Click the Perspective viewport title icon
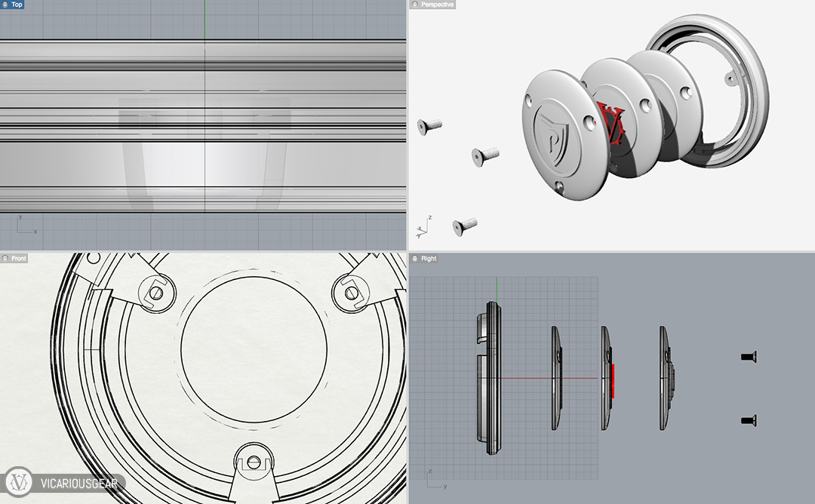This screenshot has width=815, height=504. tap(414, 5)
